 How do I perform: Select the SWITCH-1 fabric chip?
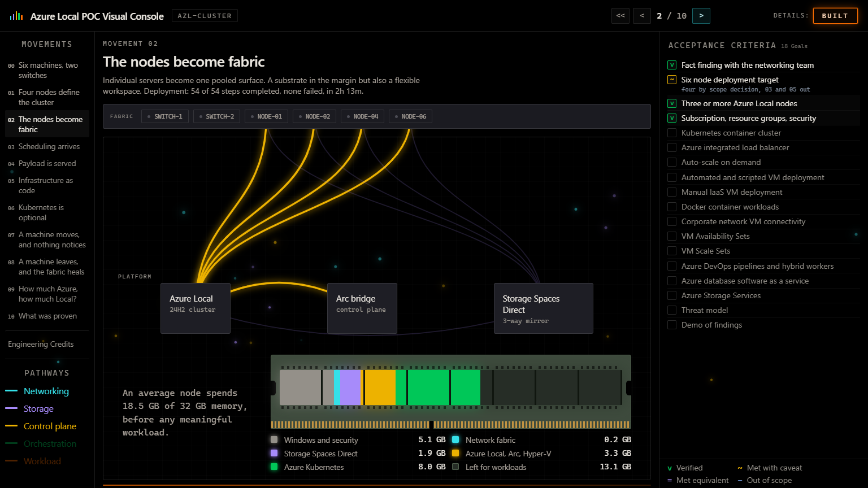point(165,116)
